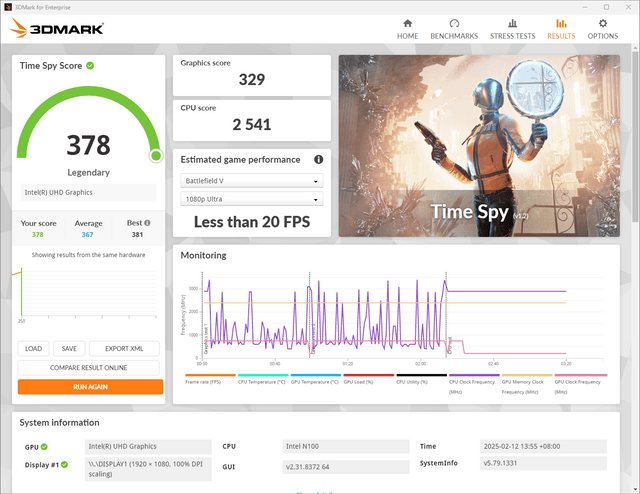Viewport: 640px width, 494px height.
Task: Click the SystemInfo version v5.79.1331
Action: pos(543,463)
